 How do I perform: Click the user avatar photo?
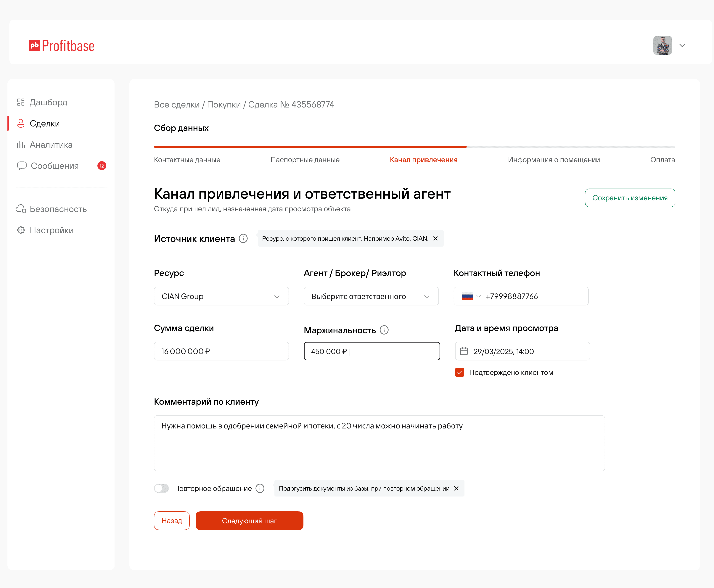[662, 45]
